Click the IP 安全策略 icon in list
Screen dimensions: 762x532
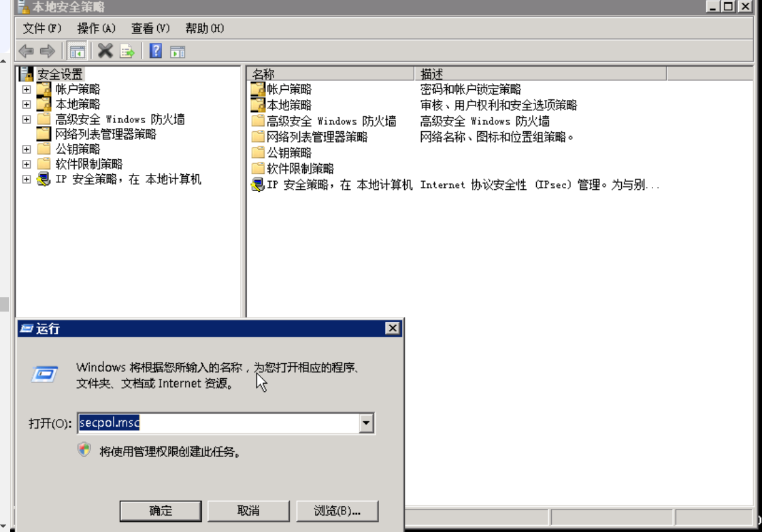coord(258,184)
